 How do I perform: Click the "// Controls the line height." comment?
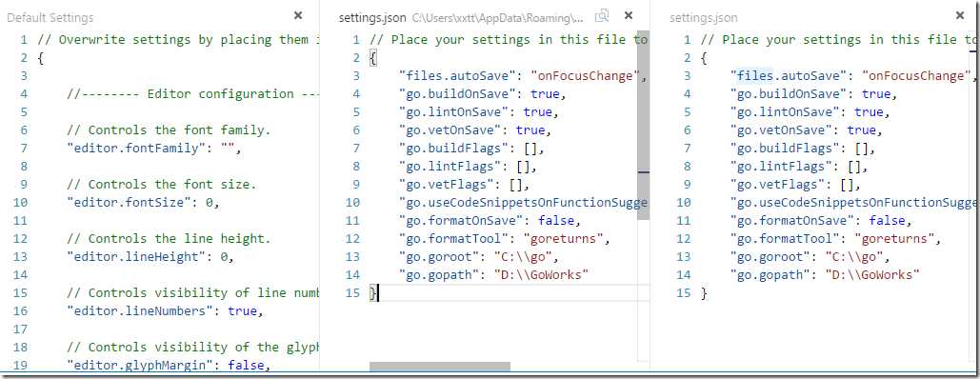[x=169, y=240]
